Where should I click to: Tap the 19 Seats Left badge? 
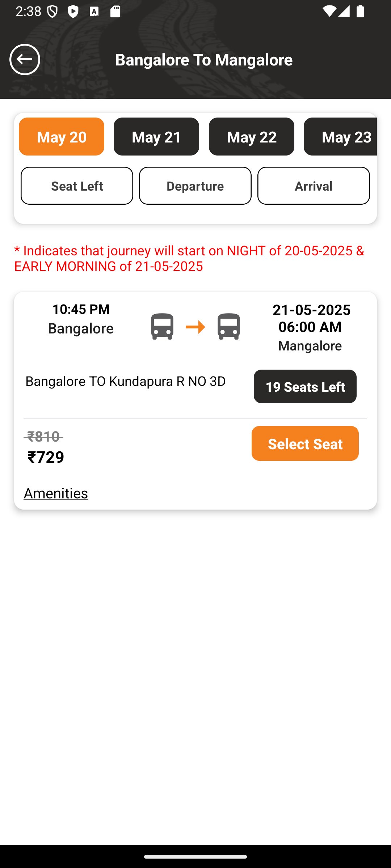tap(305, 387)
